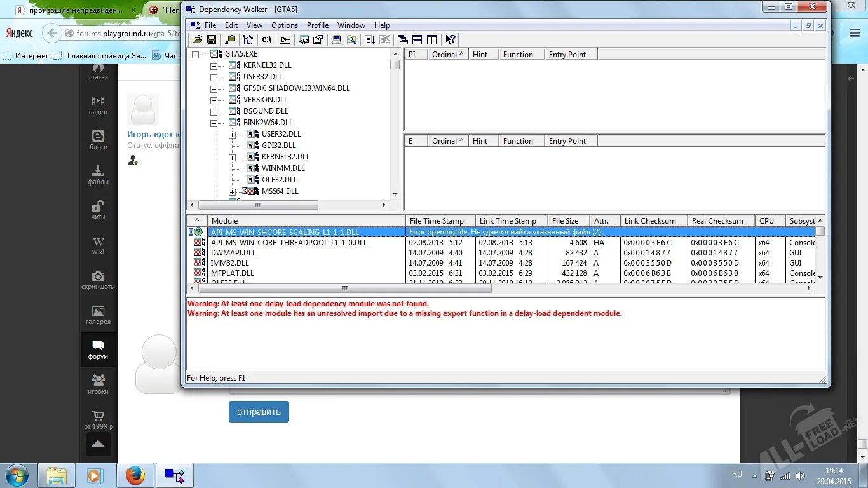Toggle the Auto Expand tree toolbar button
This screenshot has height=488, width=868.
248,39
